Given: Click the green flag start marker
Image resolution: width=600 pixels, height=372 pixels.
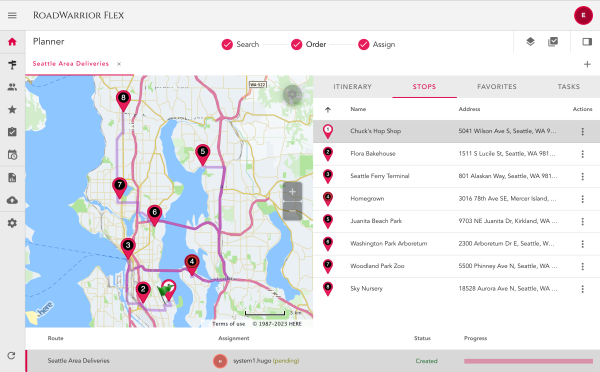Looking at the screenshot, I should 165,292.
